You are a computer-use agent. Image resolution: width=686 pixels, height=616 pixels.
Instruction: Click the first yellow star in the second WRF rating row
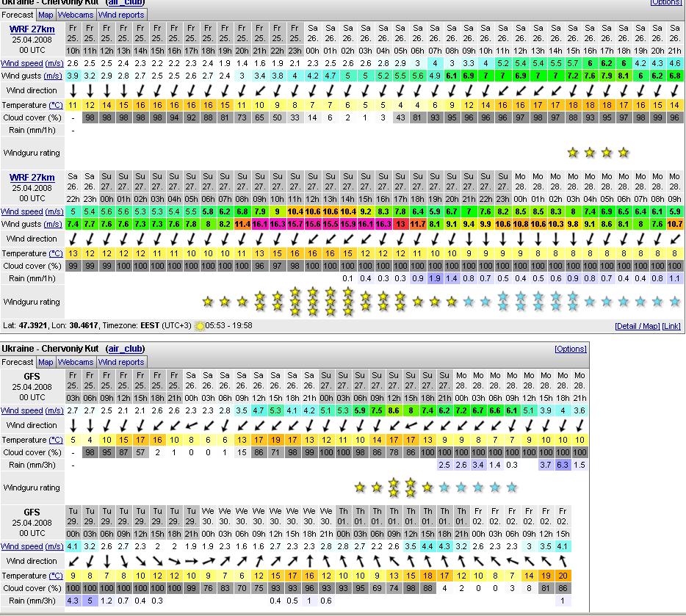pyautogui.click(x=208, y=302)
